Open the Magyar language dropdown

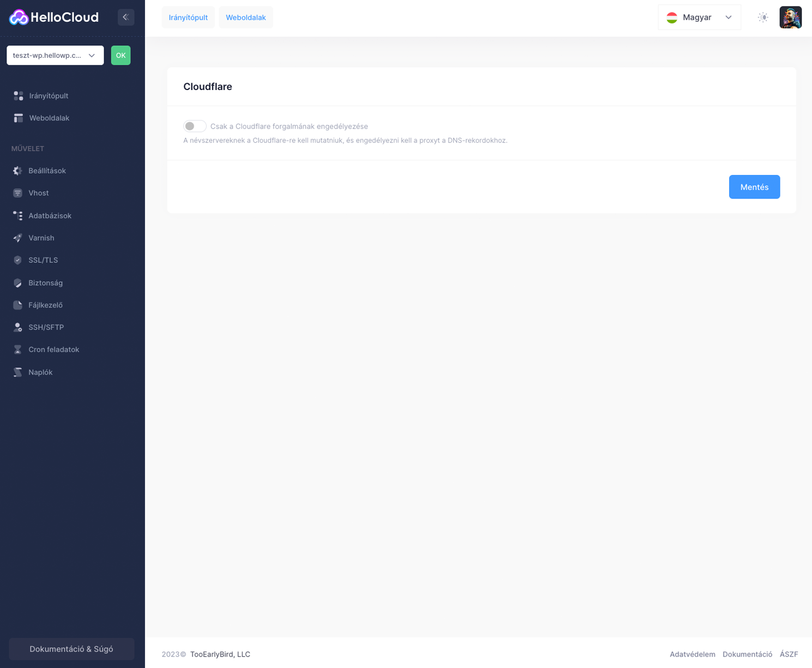699,17
